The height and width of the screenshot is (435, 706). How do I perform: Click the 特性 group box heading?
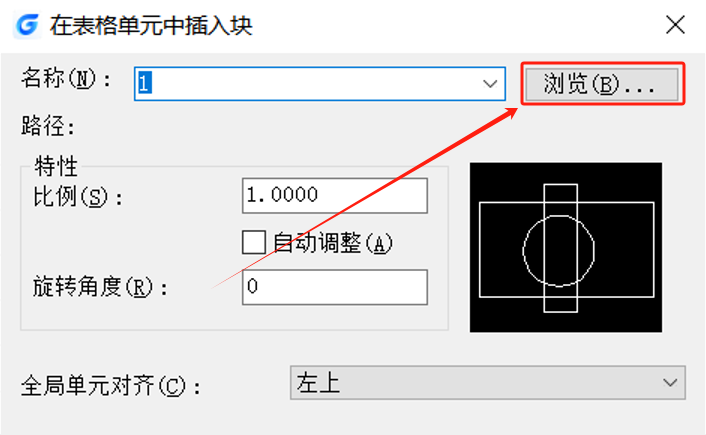[56, 166]
